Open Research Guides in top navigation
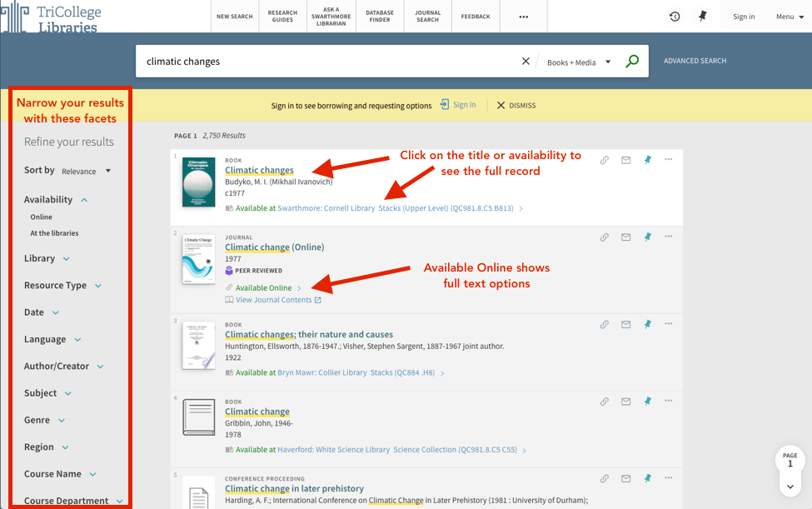Image resolution: width=812 pixels, height=509 pixels. 282,17
